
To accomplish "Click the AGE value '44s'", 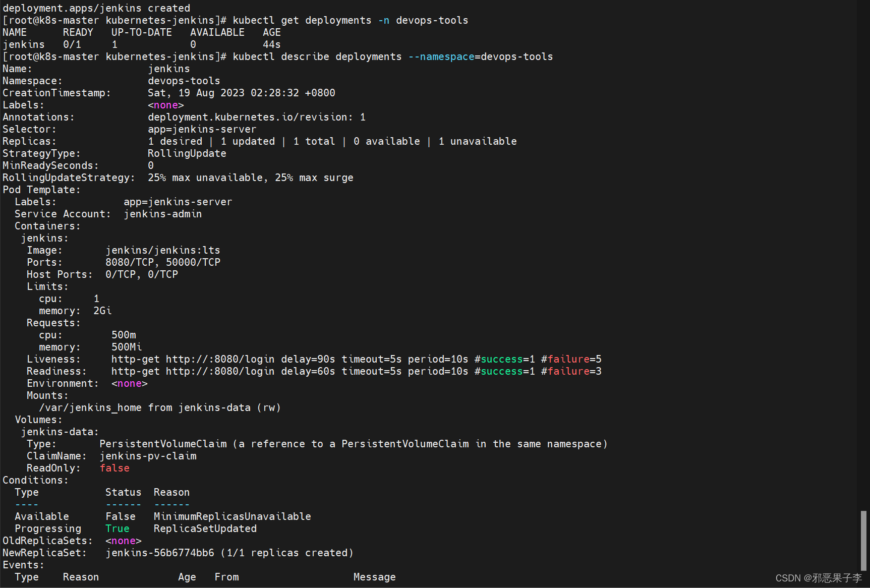I will (272, 44).
